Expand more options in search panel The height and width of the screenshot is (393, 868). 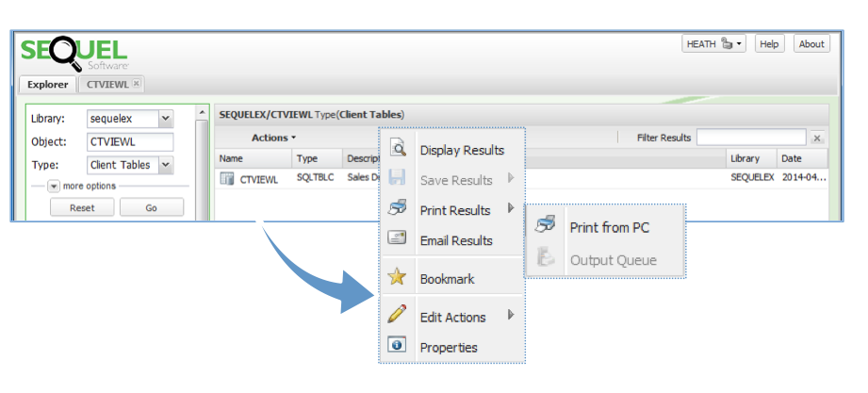(54, 186)
